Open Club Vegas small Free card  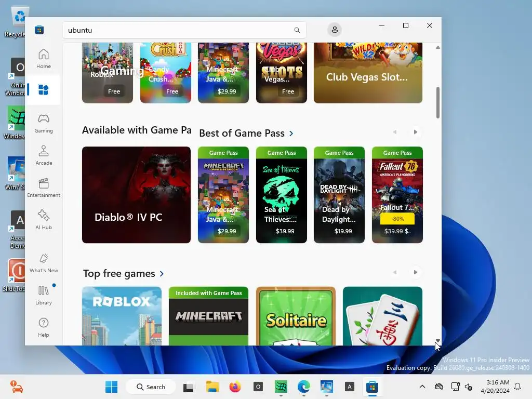coord(281,73)
